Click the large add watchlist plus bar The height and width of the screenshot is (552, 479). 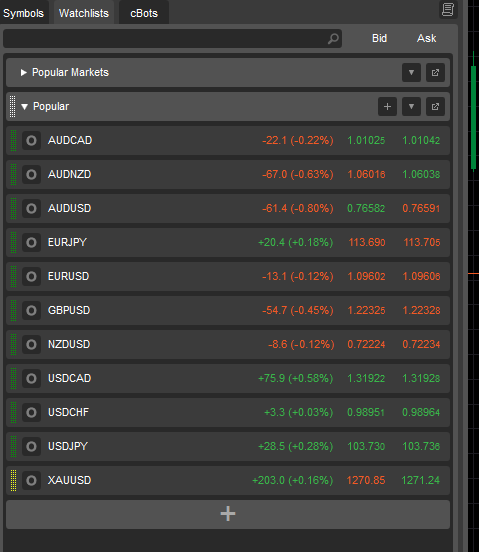pos(228,514)
